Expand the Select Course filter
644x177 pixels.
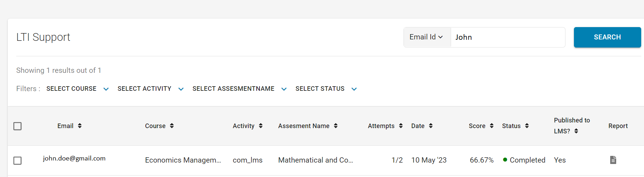(x=77, y=89)
